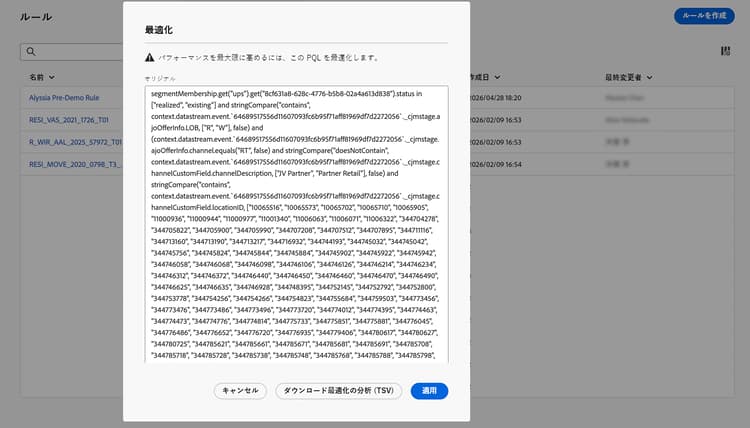This screenshot has height=428, width=750.
Task: Click the 適用 apply button
Action: coord(429,391)
